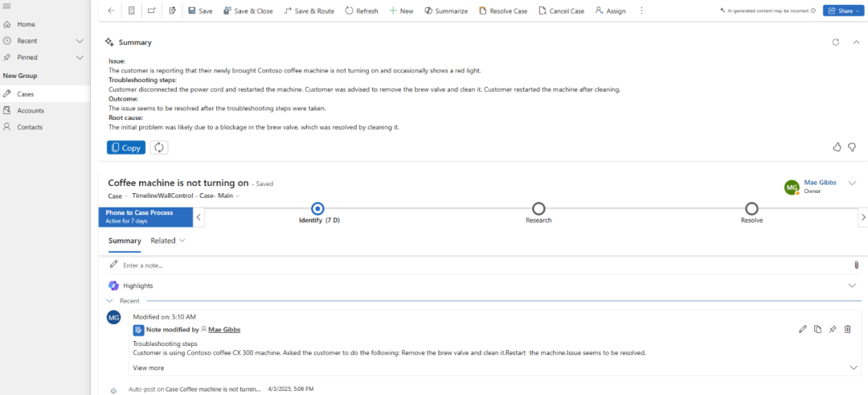Open the record set form icon
The width and height of the screenshot is (868, 395).
pos(131,11)
